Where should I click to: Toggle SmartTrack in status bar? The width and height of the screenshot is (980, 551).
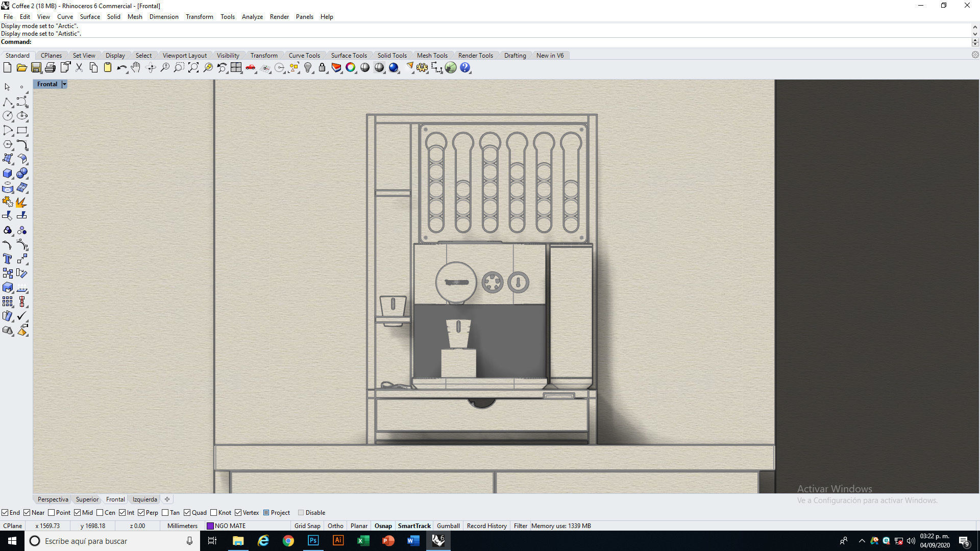coord(414,526)
